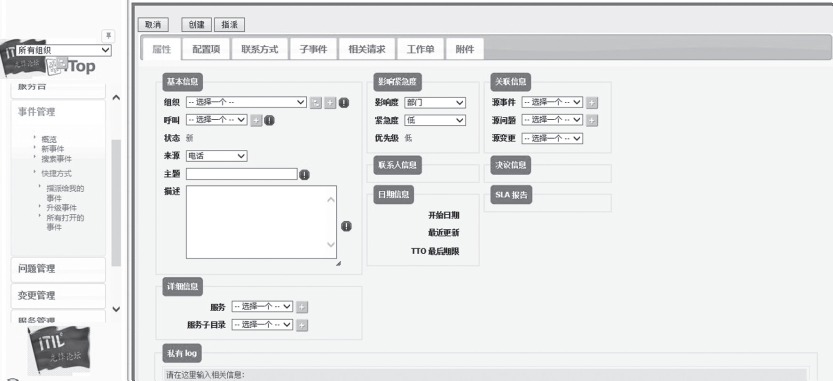The image size is (833, 381).
Task: Open the 组织 selection dropdown
Action: [246, 102]
